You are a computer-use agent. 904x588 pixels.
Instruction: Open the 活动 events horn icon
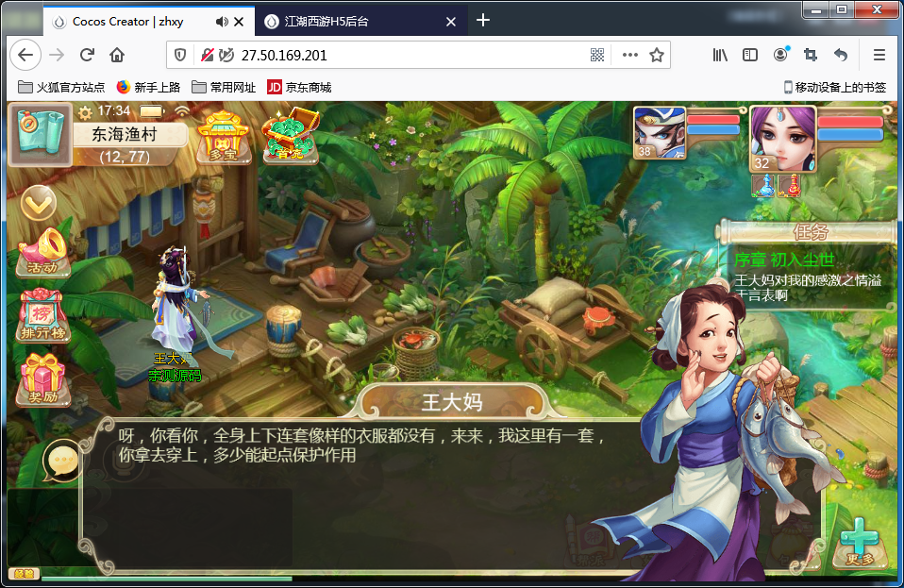click(x=43, y=252)
